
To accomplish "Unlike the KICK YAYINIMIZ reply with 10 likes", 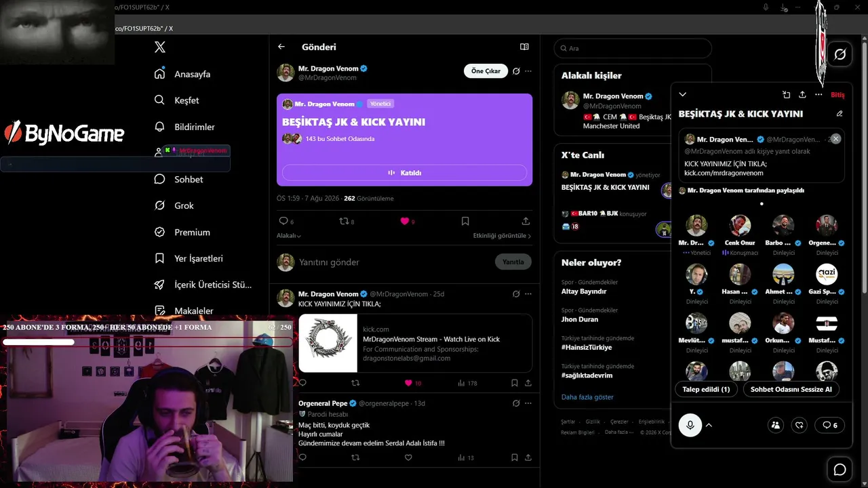I will click(x=408, y=383).
